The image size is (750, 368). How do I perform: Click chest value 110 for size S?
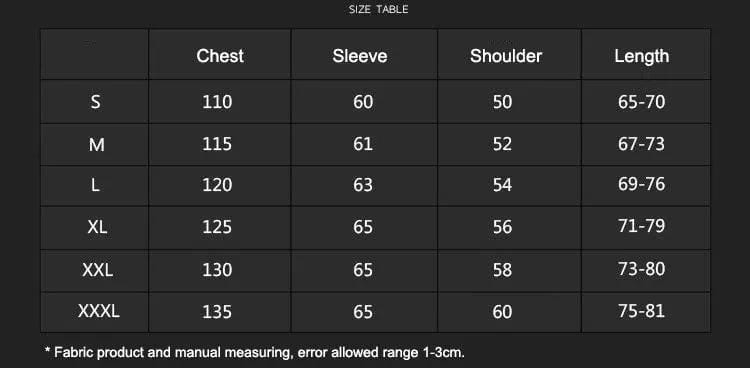[x=217, y=102]
